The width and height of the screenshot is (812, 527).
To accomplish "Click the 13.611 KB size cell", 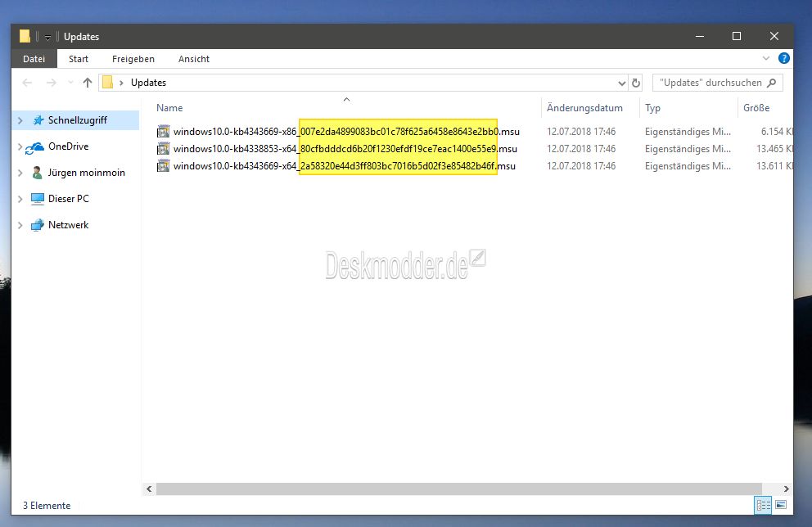I will pos(774,166).
